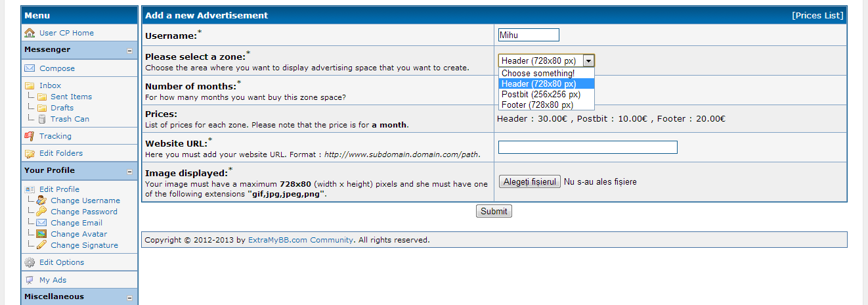Image resolution: width=868 pixels, height=305 pixels.
Task: Click the Trash Can bin icon
Action: [x=42, y=119]
